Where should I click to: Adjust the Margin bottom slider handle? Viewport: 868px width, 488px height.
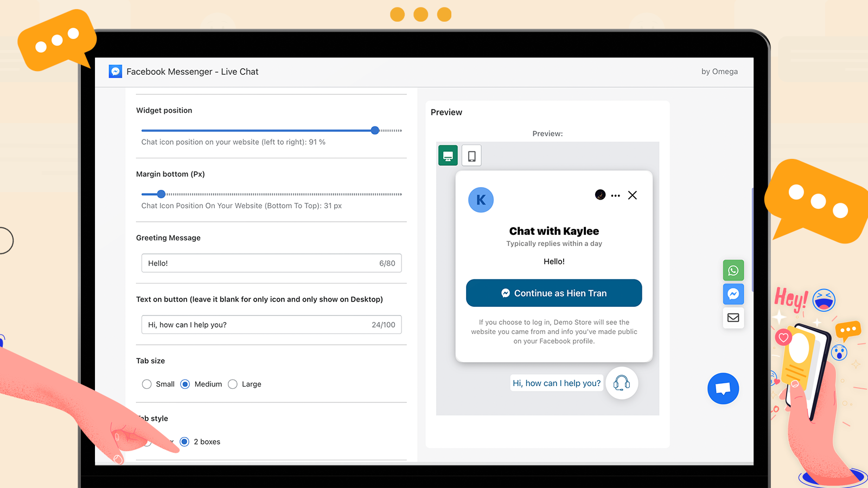coord(161,194)
